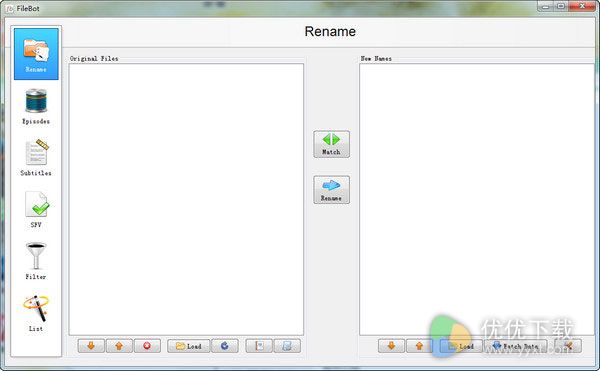
Task: Click Fetch Data under New Names
Action: click(516, 346)
